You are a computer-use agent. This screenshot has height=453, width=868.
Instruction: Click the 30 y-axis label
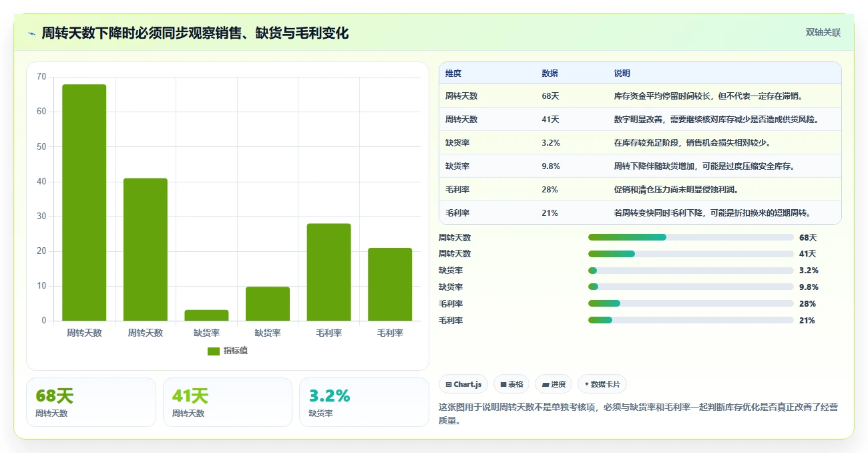(41, 216)
